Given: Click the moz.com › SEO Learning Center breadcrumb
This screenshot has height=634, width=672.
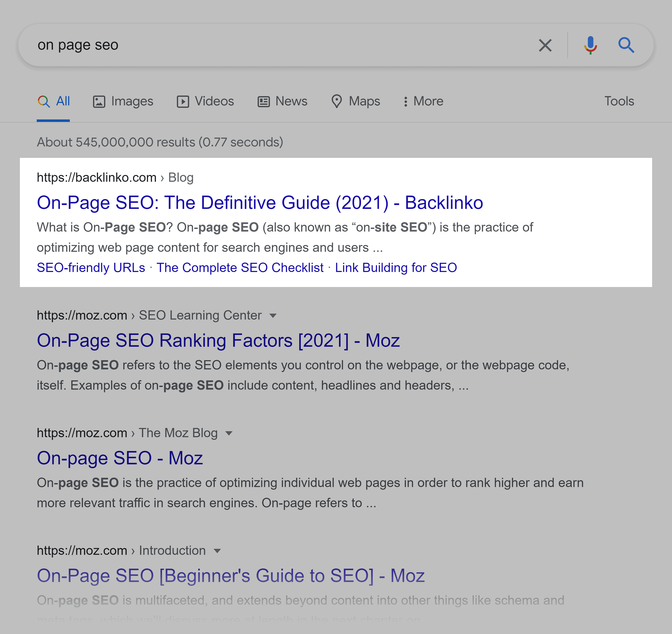Looking at the screenshot, I should pyautogui.click(x=149, y=315).
